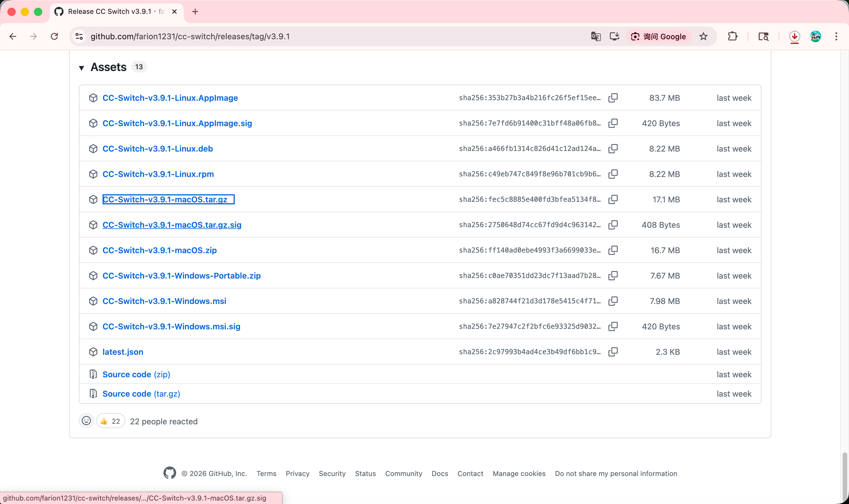Screen dimensions: 849x504
Task: Copy SHA256 hash for macOS.zip
Action: (x=613, y=250)
